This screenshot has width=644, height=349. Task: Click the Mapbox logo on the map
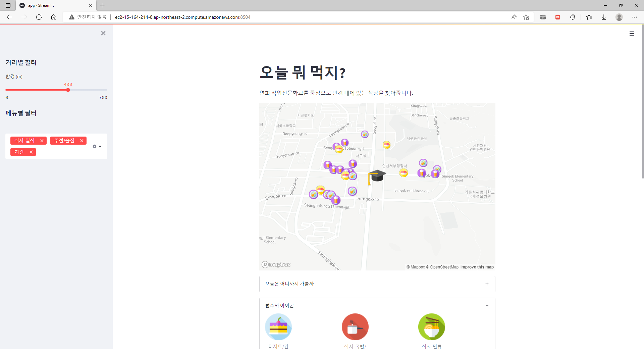click(x=276, y=264)
